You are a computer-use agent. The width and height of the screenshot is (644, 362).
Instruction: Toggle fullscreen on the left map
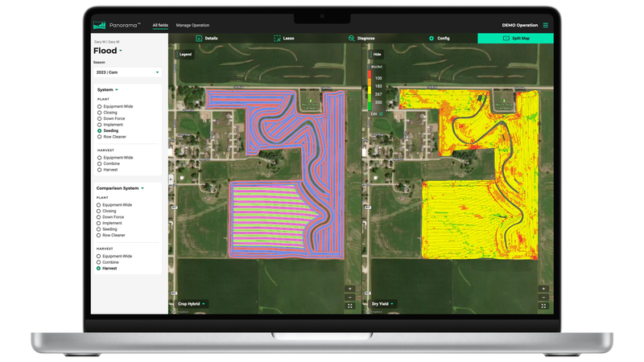point(350,306)
